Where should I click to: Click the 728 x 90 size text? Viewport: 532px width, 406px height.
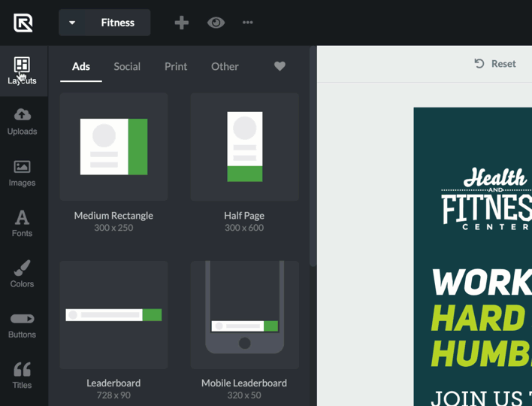tap(113, 395)
